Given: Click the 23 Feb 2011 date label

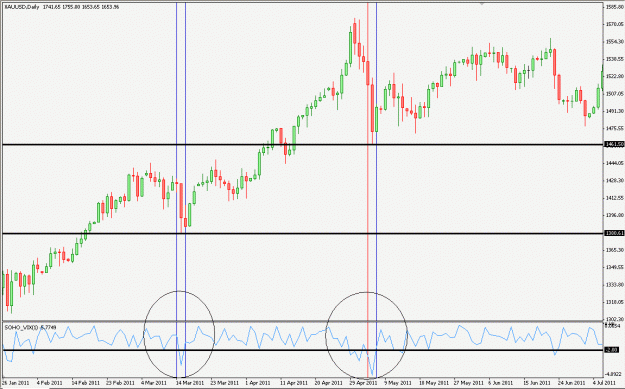Looking at the screenshot, I should tap(120, 383).
